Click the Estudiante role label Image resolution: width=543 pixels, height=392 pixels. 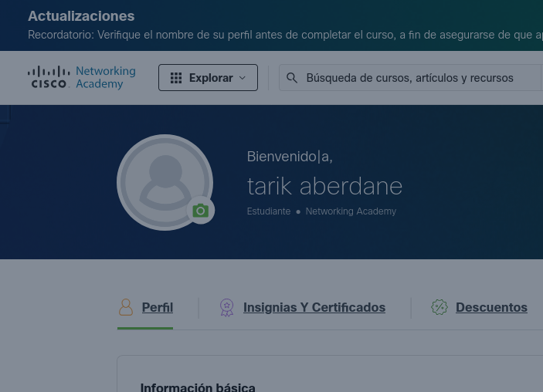268,211
